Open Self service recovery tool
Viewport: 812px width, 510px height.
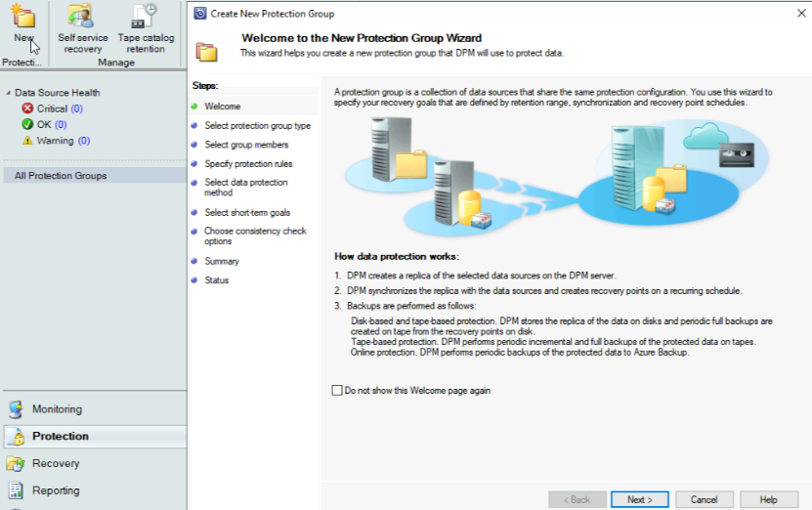click(83, 28)
